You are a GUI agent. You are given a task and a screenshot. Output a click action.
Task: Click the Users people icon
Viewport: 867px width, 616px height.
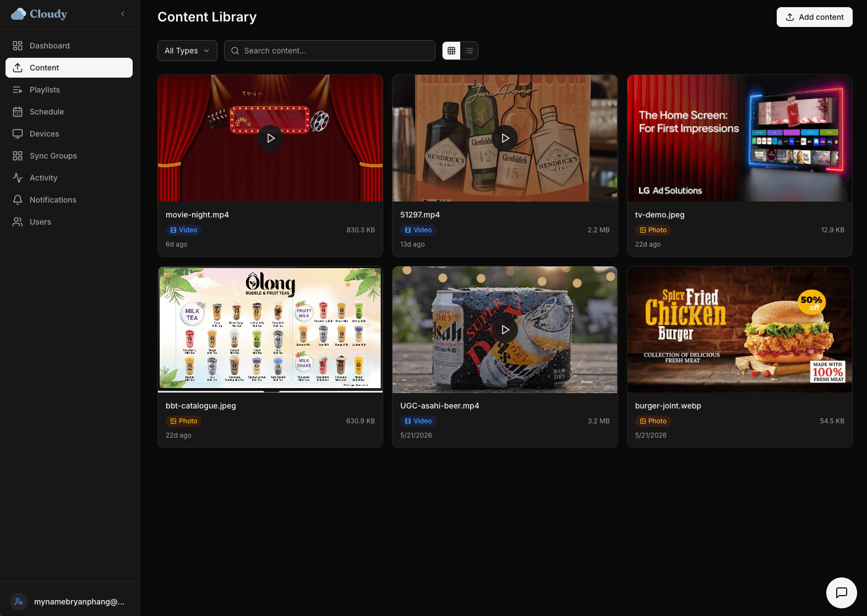18,222
